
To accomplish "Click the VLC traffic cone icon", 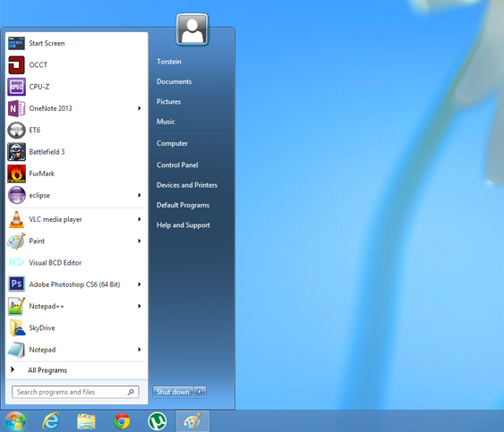I will pyautogui.click(x=16, y=219).
